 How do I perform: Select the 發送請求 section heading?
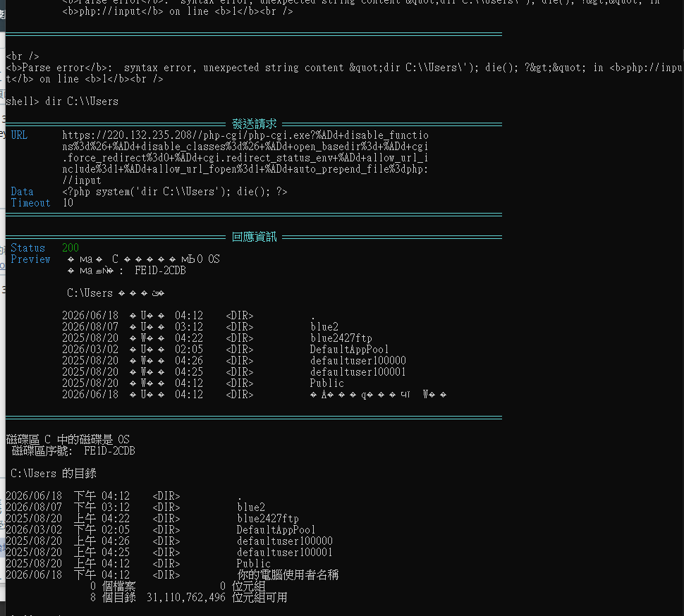coord(255,124)
